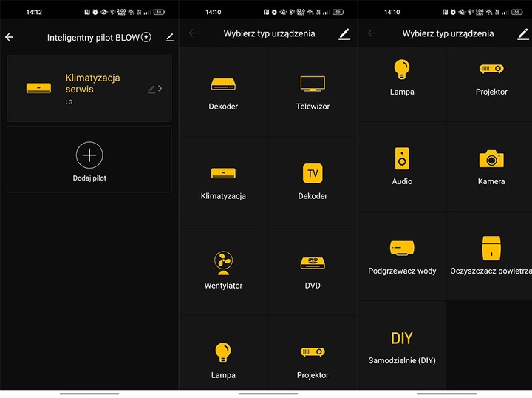
Task: Click the air conditioner icon on LG card
Action: tap(40, 88)
